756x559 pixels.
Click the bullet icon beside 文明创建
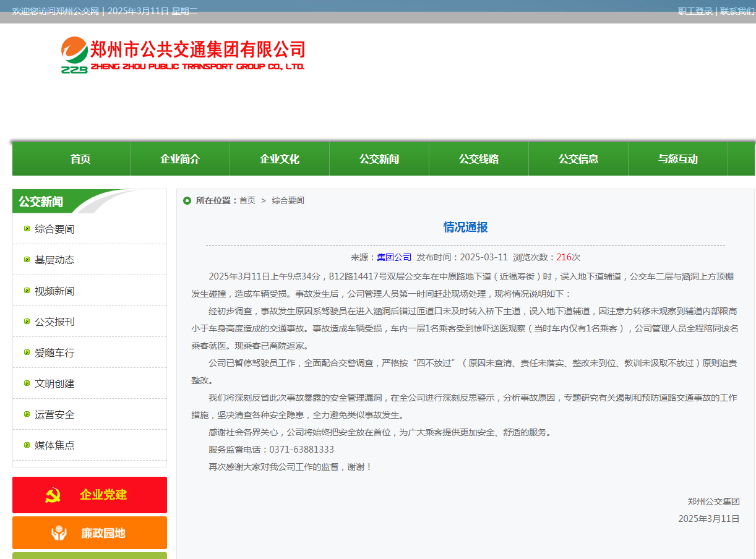click(x=27, y=383)
